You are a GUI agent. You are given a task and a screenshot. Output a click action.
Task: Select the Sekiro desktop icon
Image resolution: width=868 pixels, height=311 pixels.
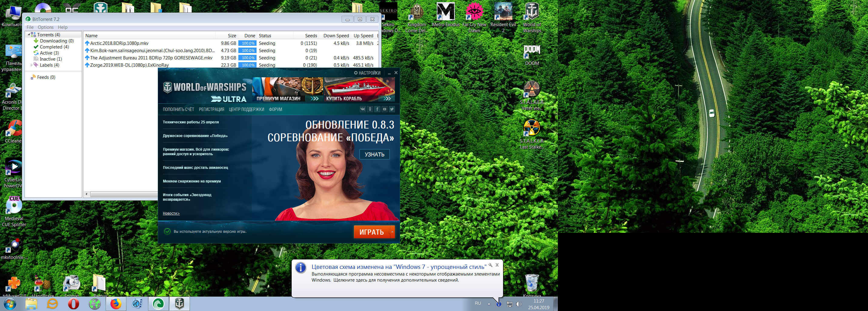point(389,18)
